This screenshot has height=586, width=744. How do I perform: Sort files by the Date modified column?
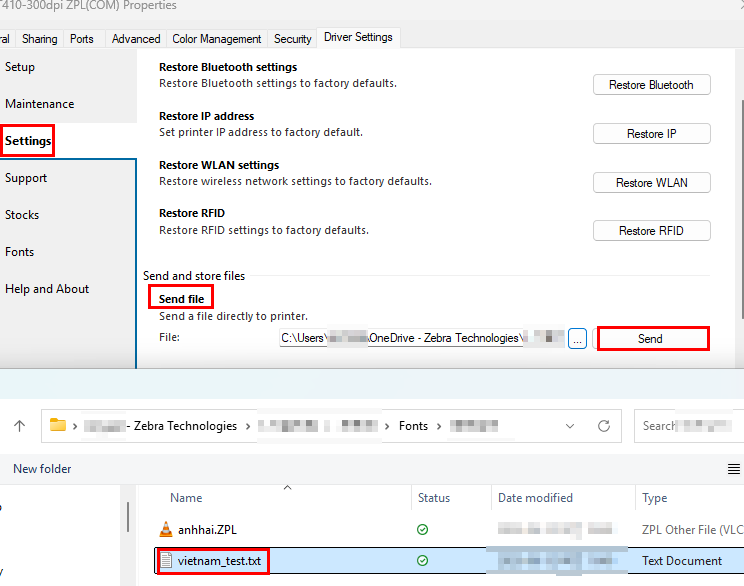[x=534, y=498]
